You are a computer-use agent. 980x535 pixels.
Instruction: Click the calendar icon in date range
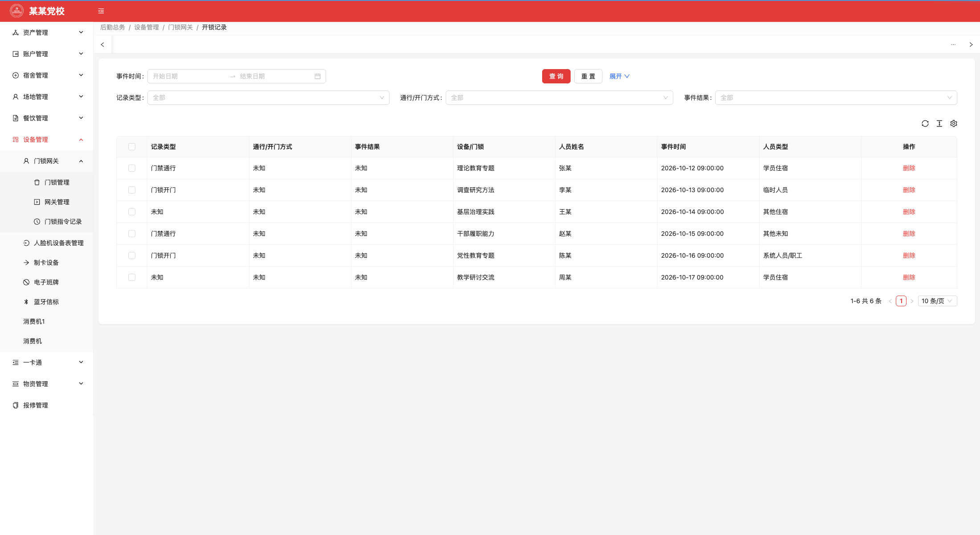coord(318,76)
